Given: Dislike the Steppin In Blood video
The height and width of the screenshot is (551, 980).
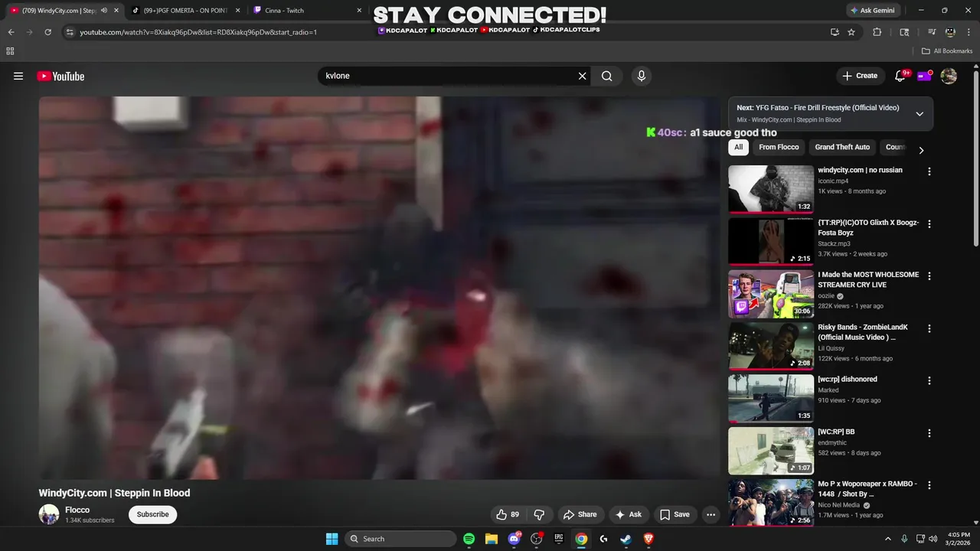Looking at the screenshot, I should tap(539, 514).
